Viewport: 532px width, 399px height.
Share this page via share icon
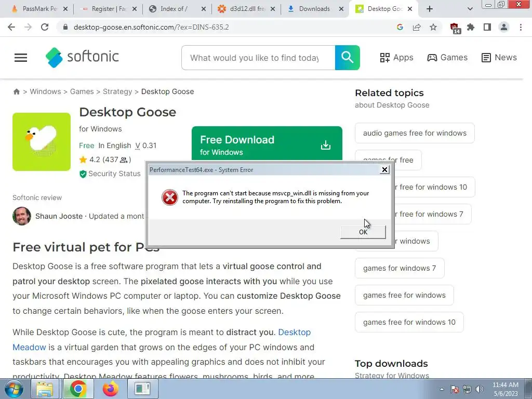417,27
